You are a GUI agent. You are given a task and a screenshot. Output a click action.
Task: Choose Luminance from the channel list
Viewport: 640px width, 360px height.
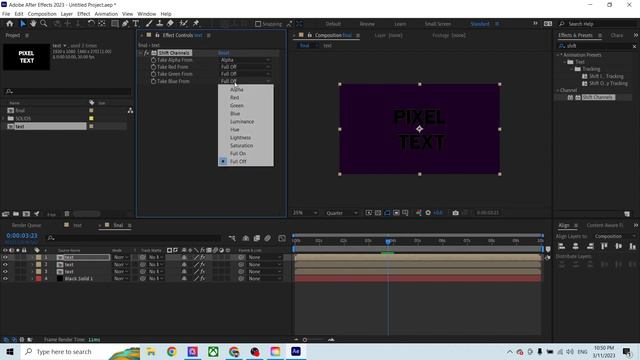click(242, 122)
